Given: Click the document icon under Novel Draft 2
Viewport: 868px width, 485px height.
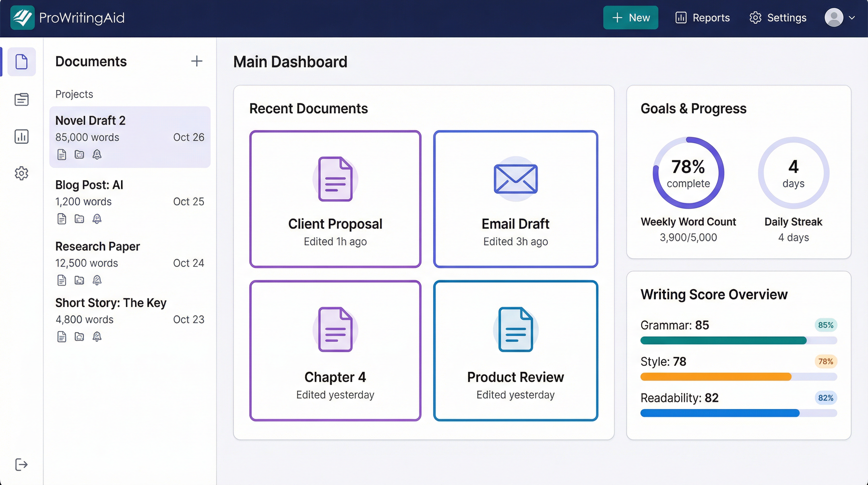Looking at the screenshot, I should [x=62, y=154].
